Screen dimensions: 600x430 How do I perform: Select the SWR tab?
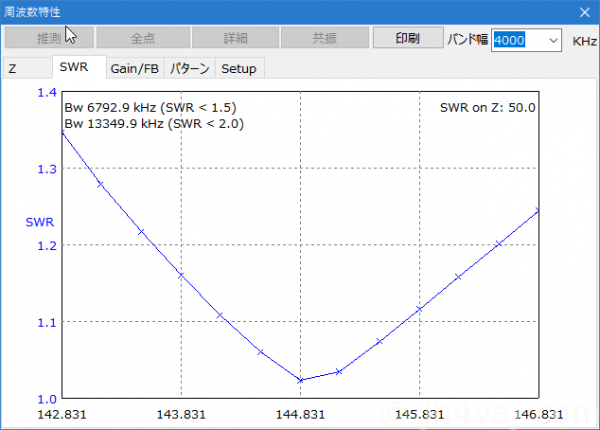[75, 68]
